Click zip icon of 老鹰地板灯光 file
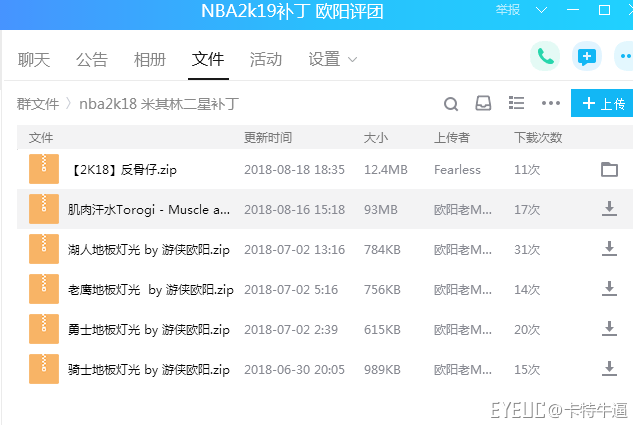633x425 pixels. (44, 289)
